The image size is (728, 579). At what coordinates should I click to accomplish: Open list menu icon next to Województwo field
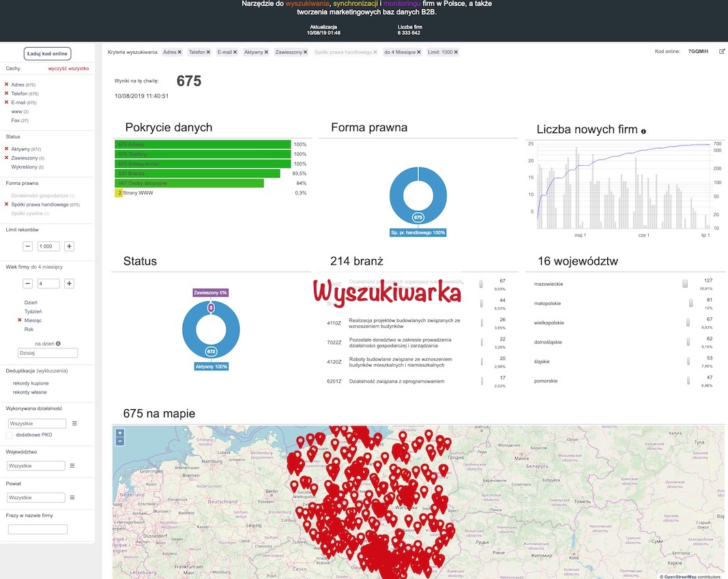point(72,466)
